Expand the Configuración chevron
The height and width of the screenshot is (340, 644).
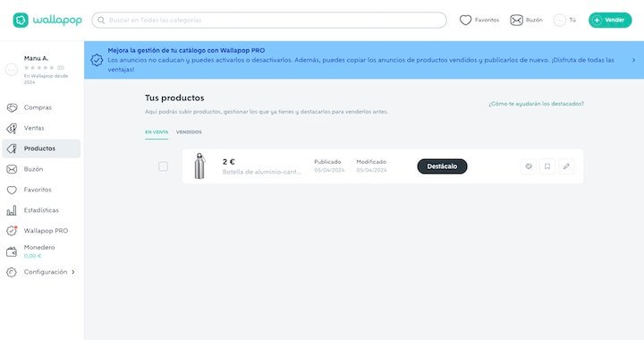click(73, 272)
